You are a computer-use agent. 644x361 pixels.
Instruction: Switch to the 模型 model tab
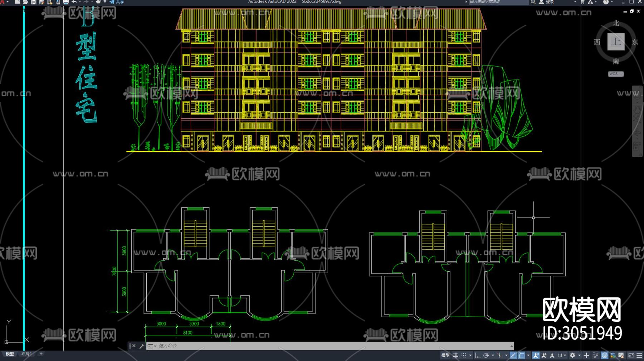pos(10,354)
